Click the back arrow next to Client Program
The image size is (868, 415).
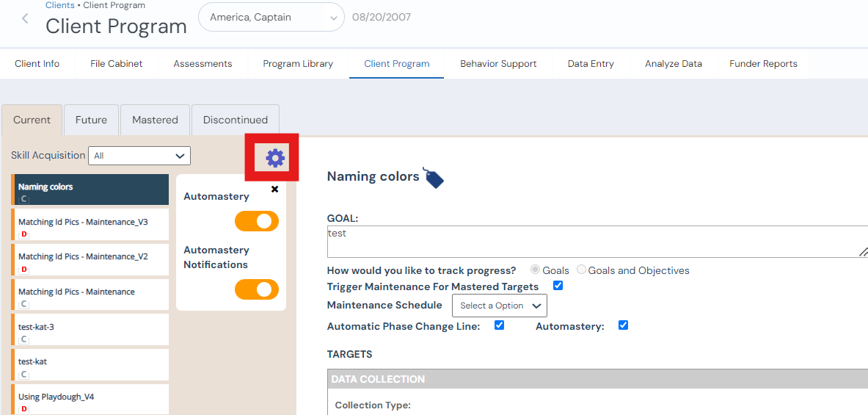tap(26, 19)
